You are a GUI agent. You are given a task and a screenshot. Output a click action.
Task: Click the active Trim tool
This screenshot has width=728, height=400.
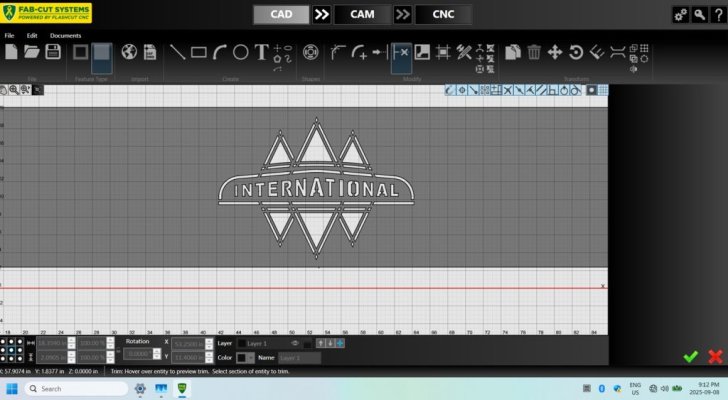401,58
